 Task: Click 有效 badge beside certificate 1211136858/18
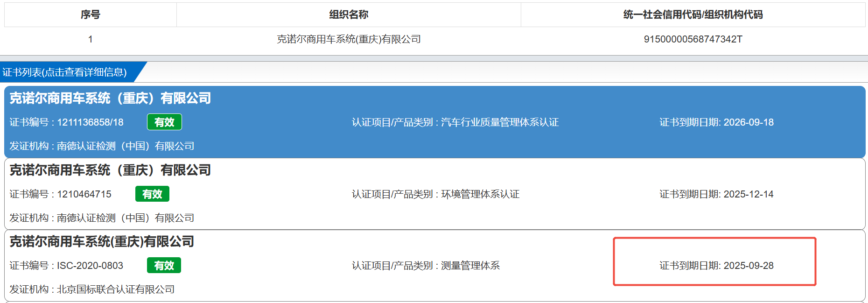point(164,122)
